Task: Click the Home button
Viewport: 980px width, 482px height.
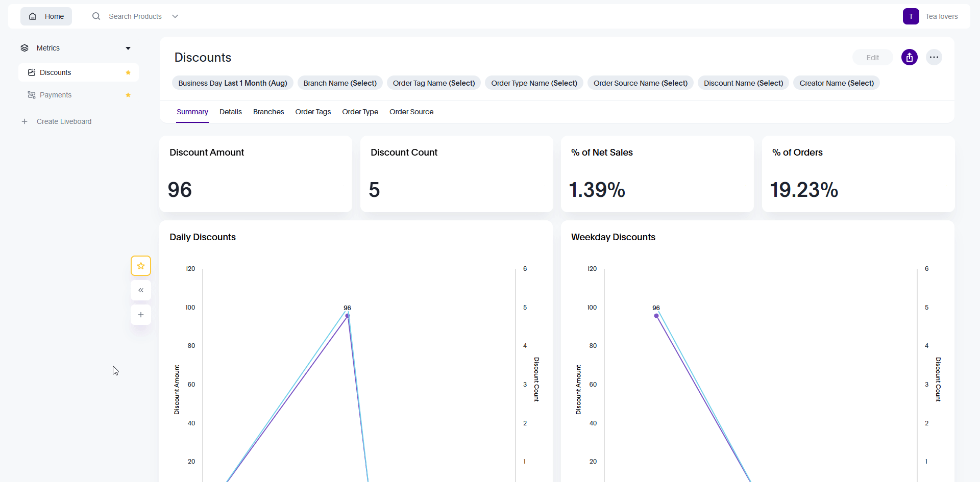Action: (x=46, y=16)
